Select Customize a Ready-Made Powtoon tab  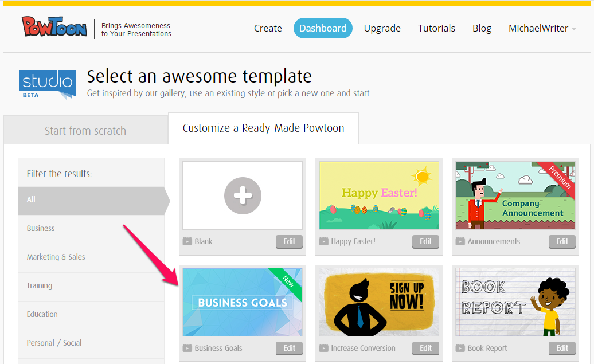pyautogui.click(x=263, y=128)
